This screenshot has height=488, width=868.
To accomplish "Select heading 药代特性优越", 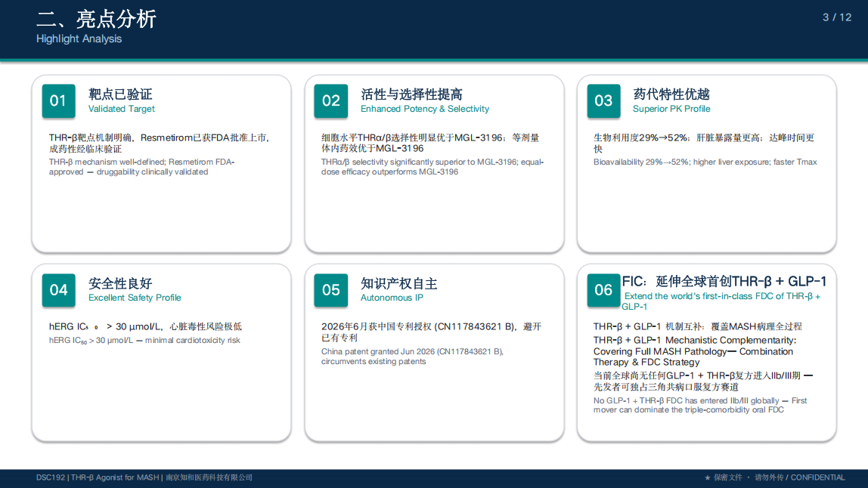I will pyautogui.click(x=671, y=94).
